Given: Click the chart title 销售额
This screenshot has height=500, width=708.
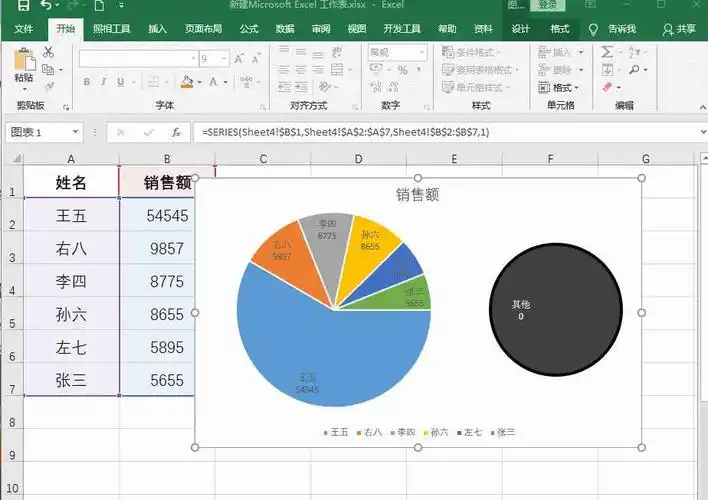Looking at the screenshot, I should coord(418,195).
